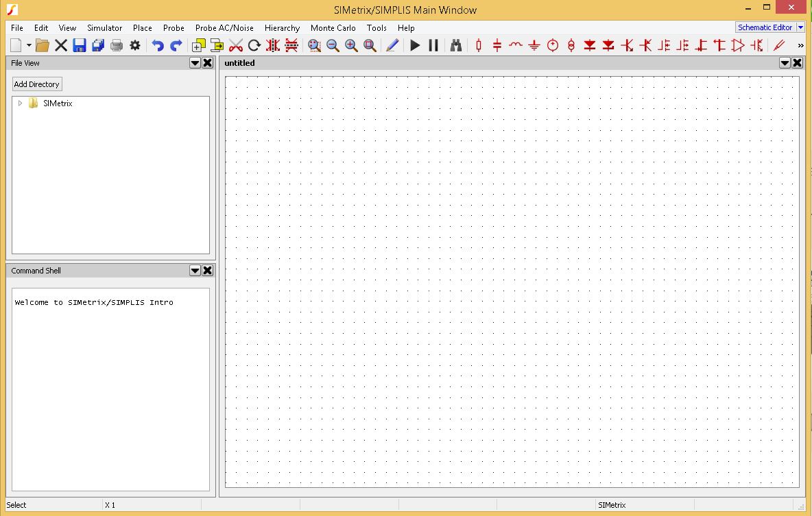The width and height of the screenshot is (812, 516).
Task: Place an inductor symbol
Action: (x=515, y=45)
